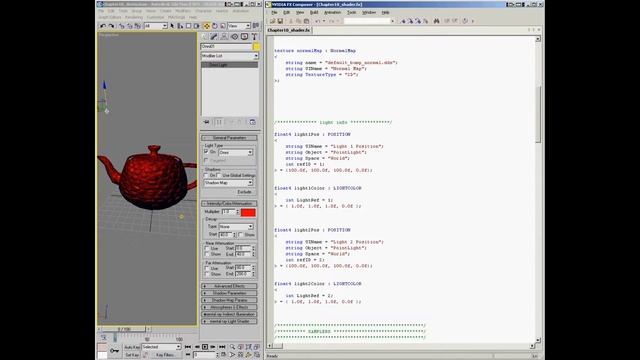Click the Multiplier value field
This screenshot has height=360, width=640.
[x=229, y=212]
